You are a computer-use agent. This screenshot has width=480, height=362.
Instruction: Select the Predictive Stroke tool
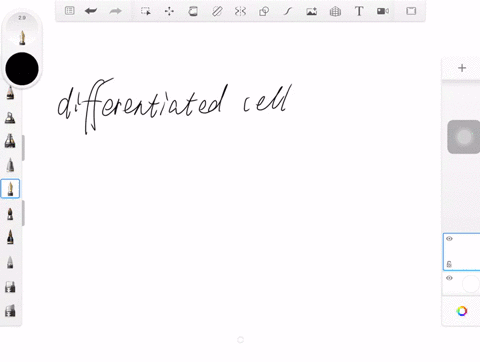(x=288, y=11)
